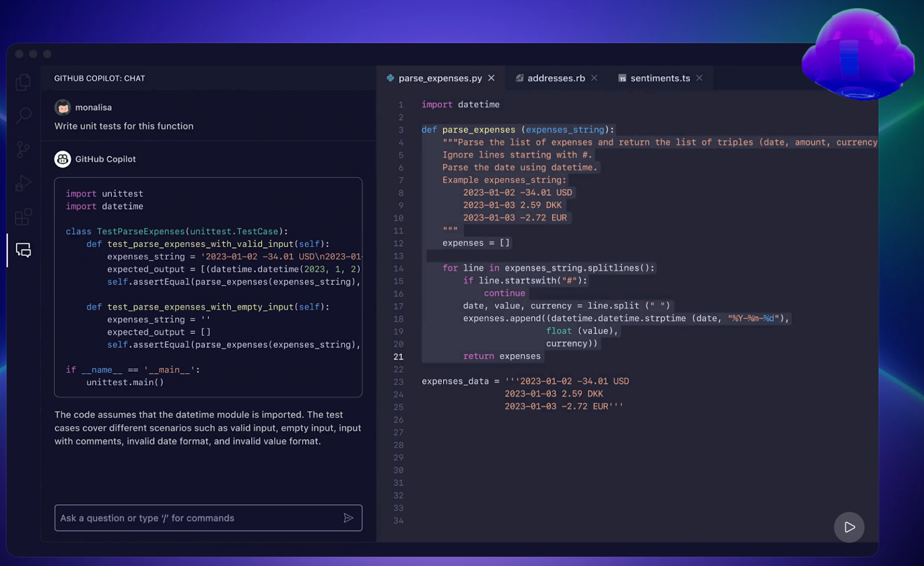Click '2023-01-03 2.59 DKK' on line 24
This screenshot has height=566, width=924.
[x=554, y=394]
